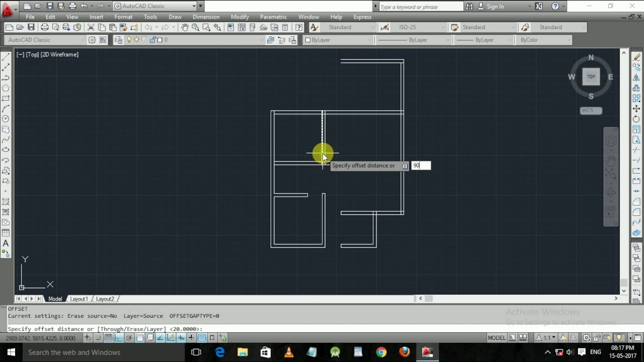Select the Trim modify tool

tap(636, 150)
